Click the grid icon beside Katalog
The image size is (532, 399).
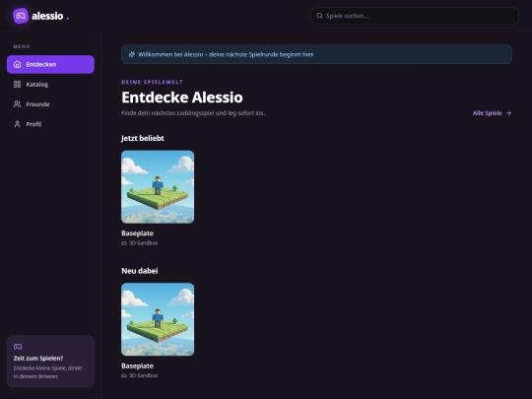18,84
